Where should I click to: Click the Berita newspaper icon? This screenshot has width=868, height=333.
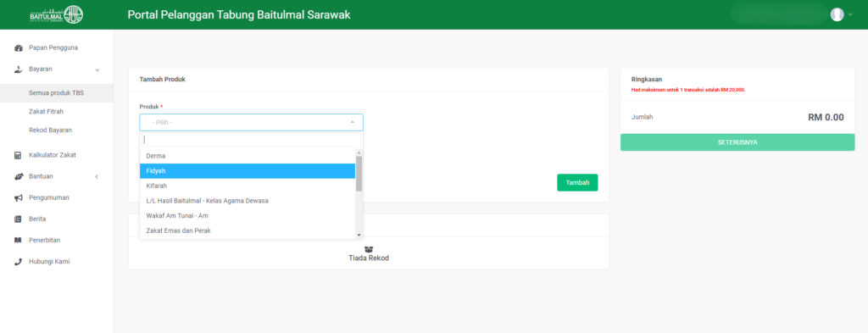pos(18,219)
